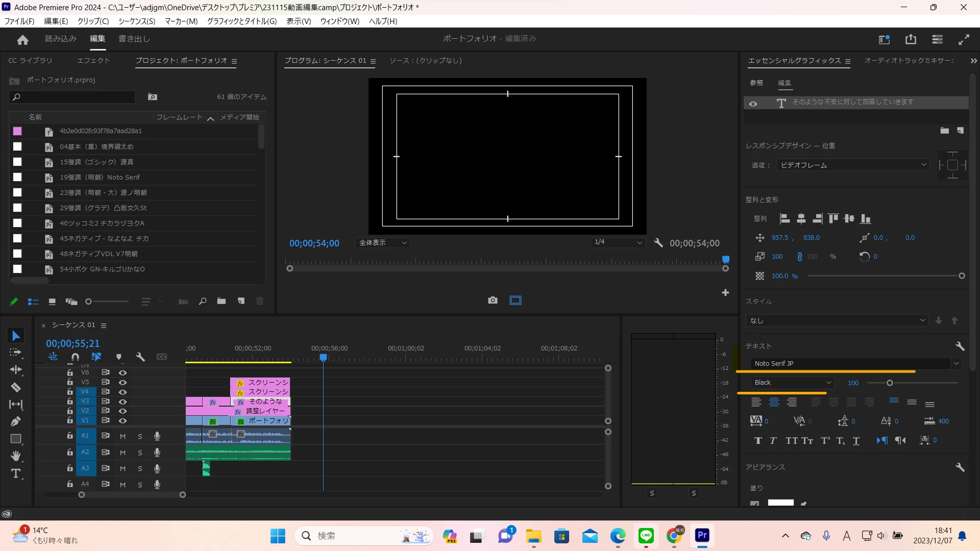Select the Type tool in timeline toolbar

[16, 473]
